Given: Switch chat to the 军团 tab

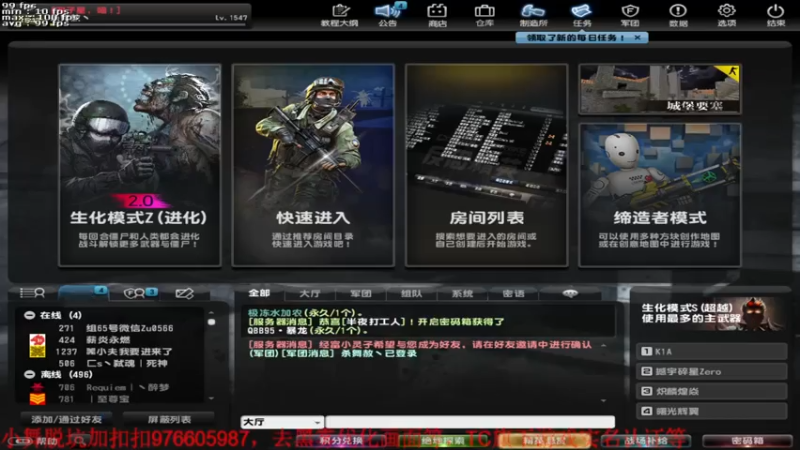Looking at the screenshot, I should pyautogui.click(x=361, y=293).
